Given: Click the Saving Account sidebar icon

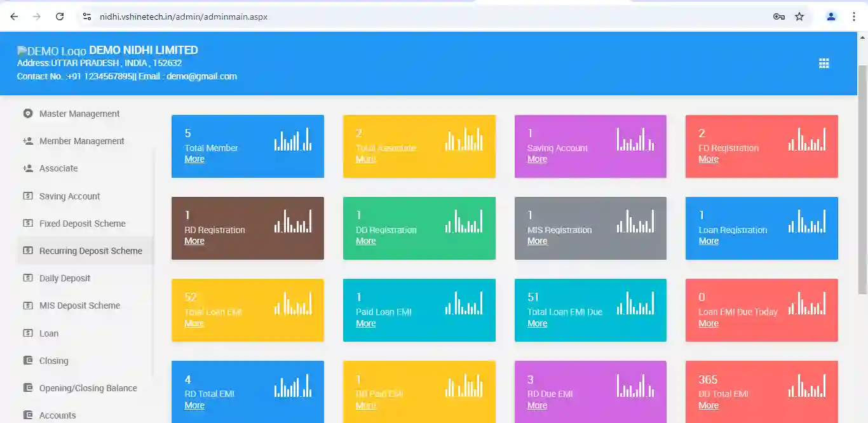Looking at the screenshot, I should [x=28, y=196].
